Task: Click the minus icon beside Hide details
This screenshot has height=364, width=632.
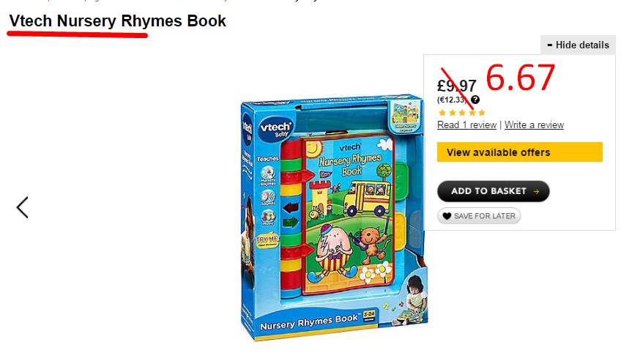Action: coord(550,45)
